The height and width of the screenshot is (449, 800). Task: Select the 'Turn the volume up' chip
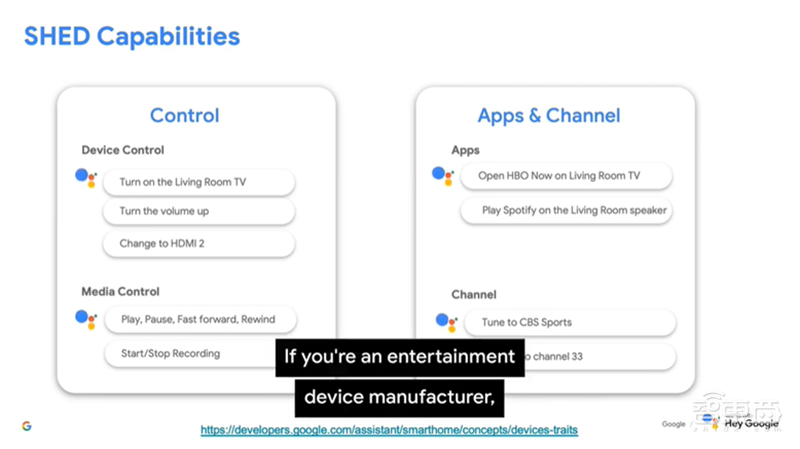click(198, 212)
